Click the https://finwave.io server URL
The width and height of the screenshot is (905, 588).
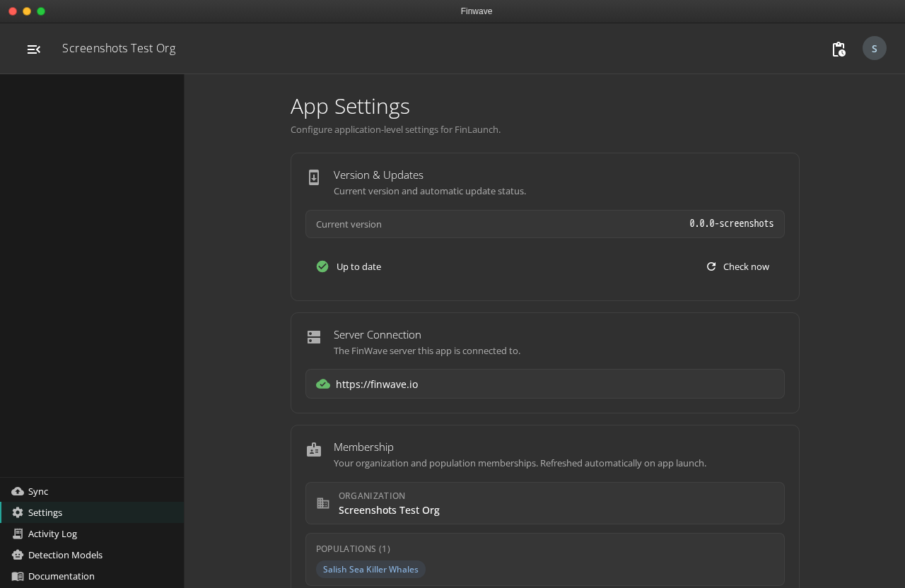point(377,384)
